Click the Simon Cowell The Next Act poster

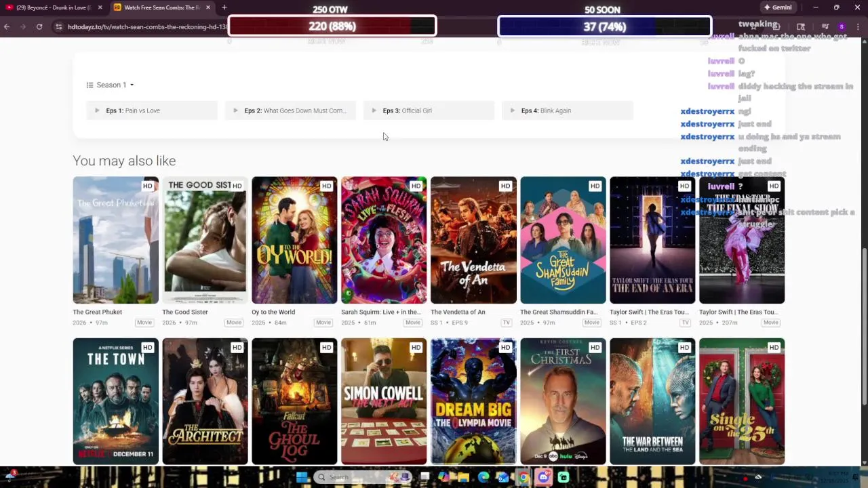coord(384,401)
